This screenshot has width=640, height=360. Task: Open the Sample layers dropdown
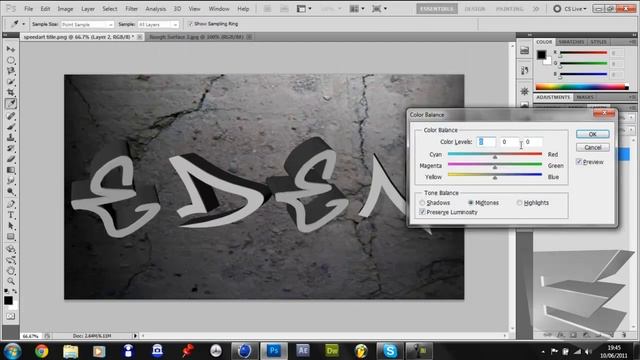[158, 24]
